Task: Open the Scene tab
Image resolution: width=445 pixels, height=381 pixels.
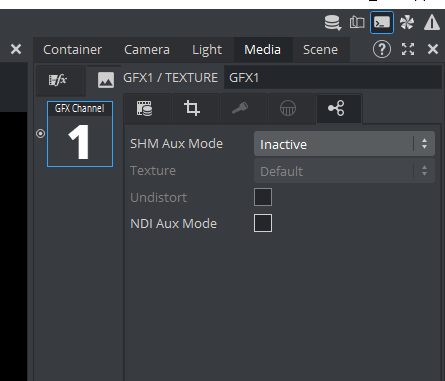Action: pyautogui.click(x=320, y=50)
